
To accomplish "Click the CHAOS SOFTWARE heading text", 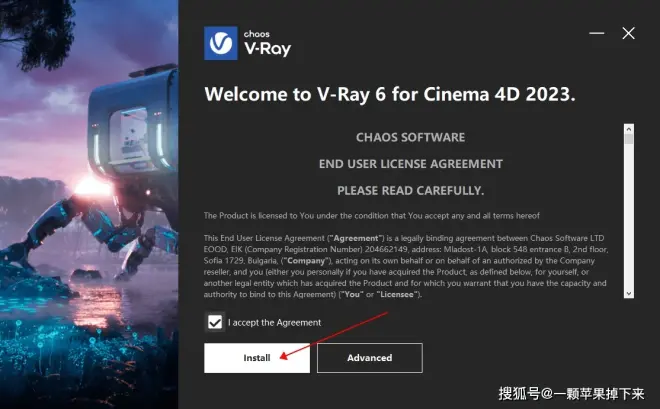I will [x=410, y=137].
